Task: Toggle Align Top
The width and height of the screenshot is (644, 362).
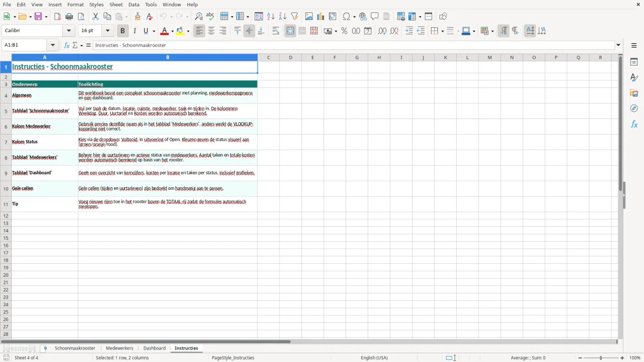Action: [237, 31]
